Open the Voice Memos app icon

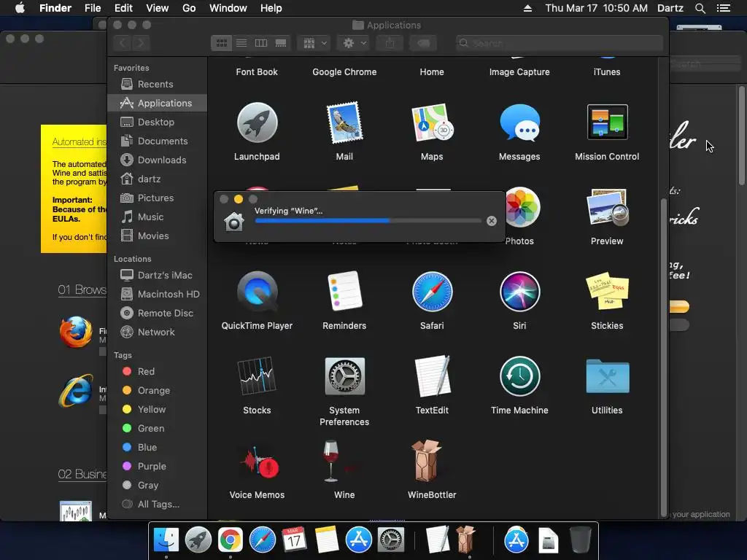[x=259, y=463]
